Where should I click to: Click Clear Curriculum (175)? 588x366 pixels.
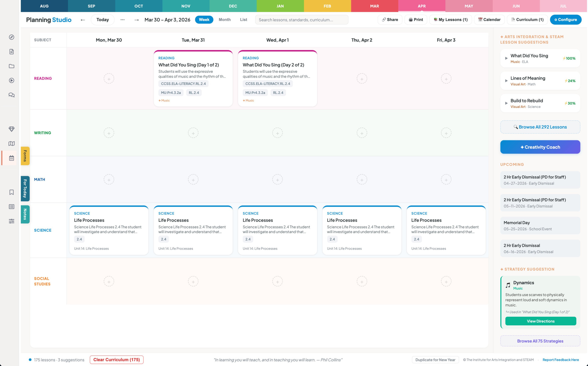(116, 360)
